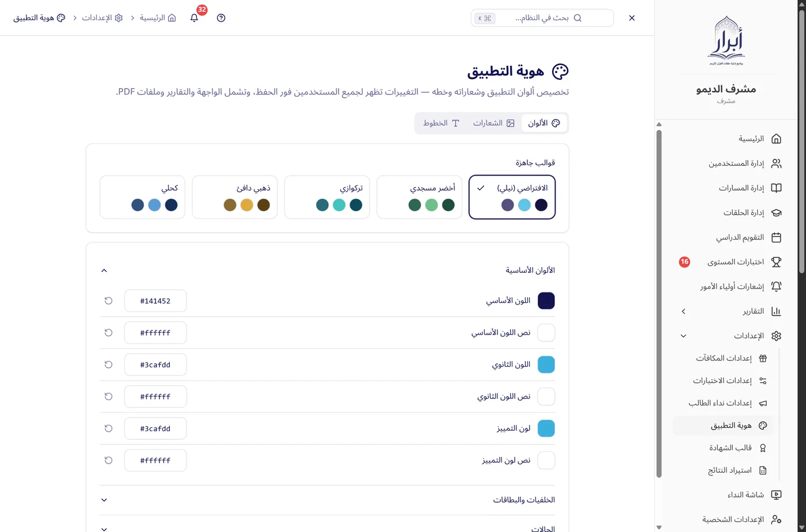Reset نص لون التمييز value
Screen dimensions: 806x532
(x=108, y=461)
